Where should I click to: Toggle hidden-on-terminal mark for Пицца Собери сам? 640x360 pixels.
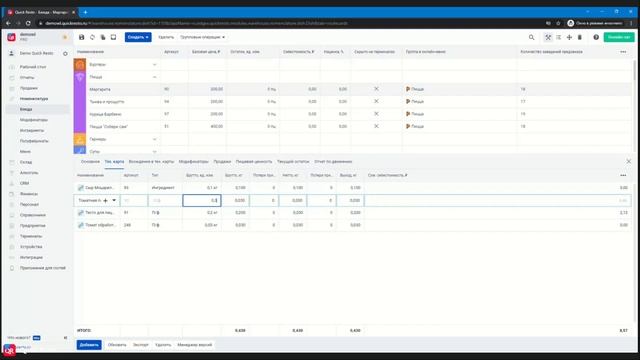376,126
